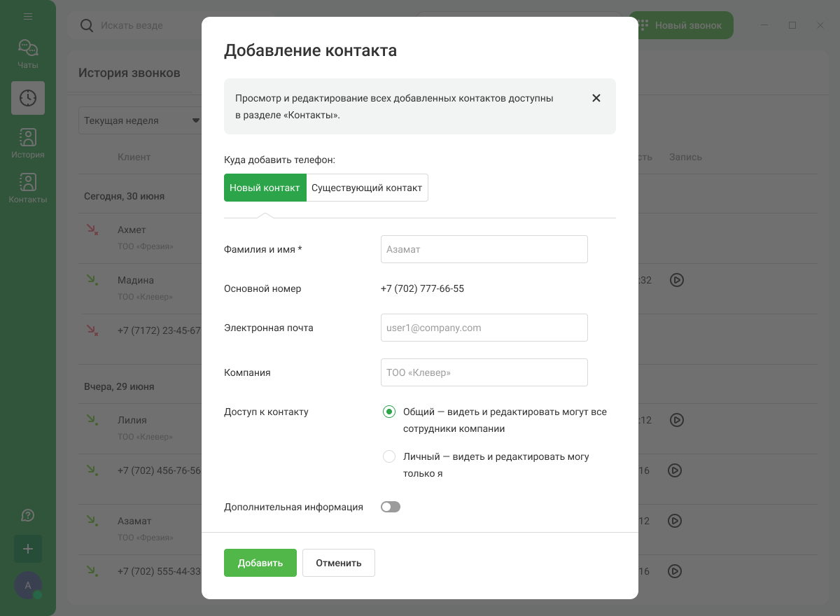Screen dimensions: 840x616
Task: Open the Контакты section in the sidebar
Action: [28, 188]
